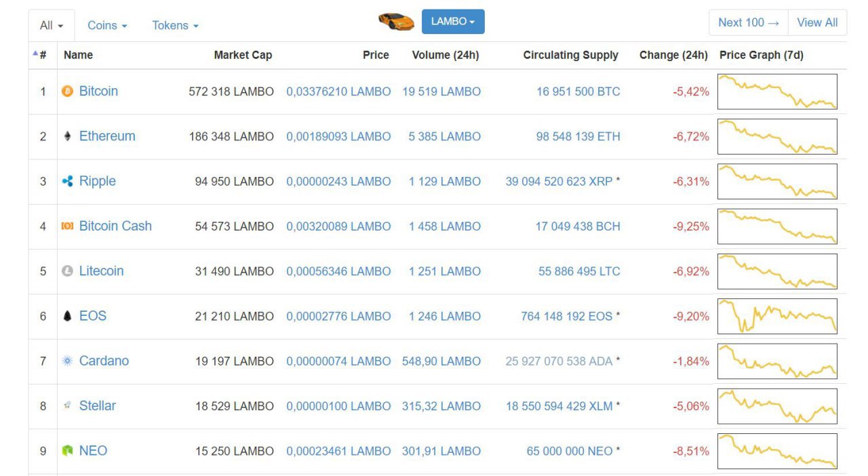This screenshot has height=476, width=868.
Task: Click the EOS logo icon
Action: tap(67, 316)
